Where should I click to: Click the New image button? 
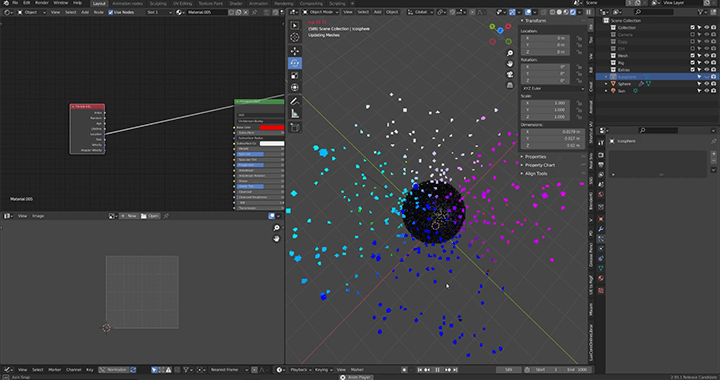129,216
